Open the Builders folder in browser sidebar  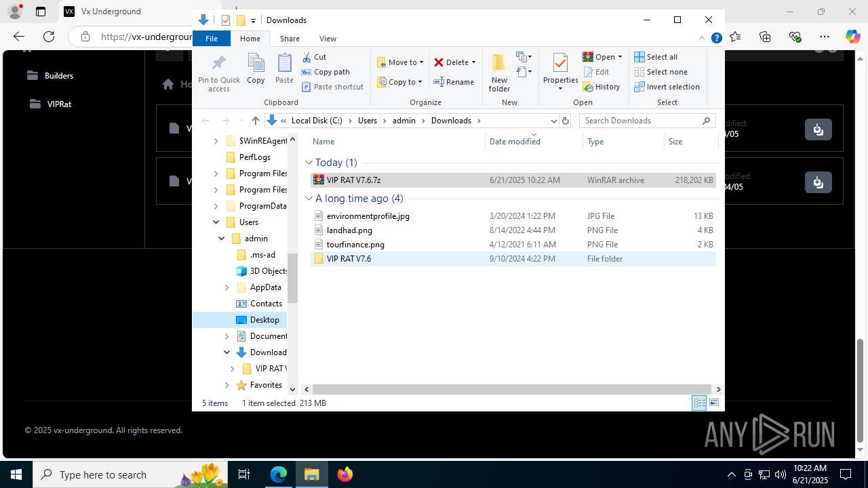50,76
